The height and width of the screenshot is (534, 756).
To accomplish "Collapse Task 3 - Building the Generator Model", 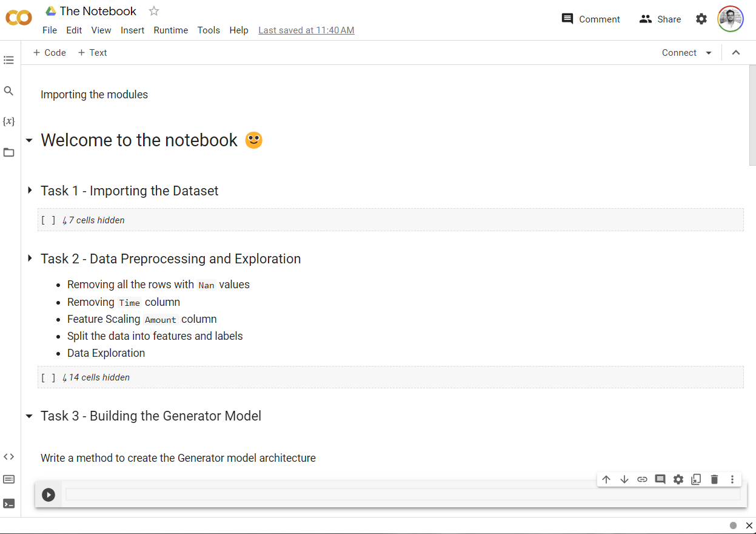I will click(29, 416).
